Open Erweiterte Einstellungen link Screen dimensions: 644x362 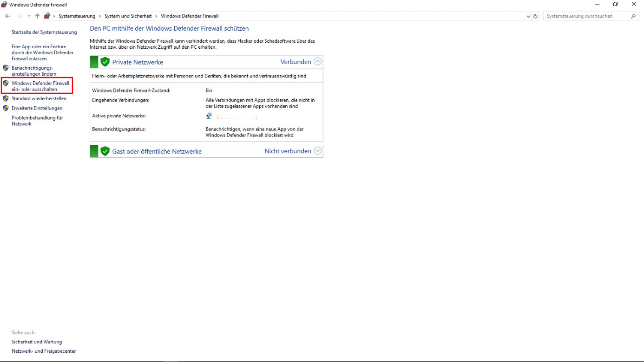(x=37, y=108)
